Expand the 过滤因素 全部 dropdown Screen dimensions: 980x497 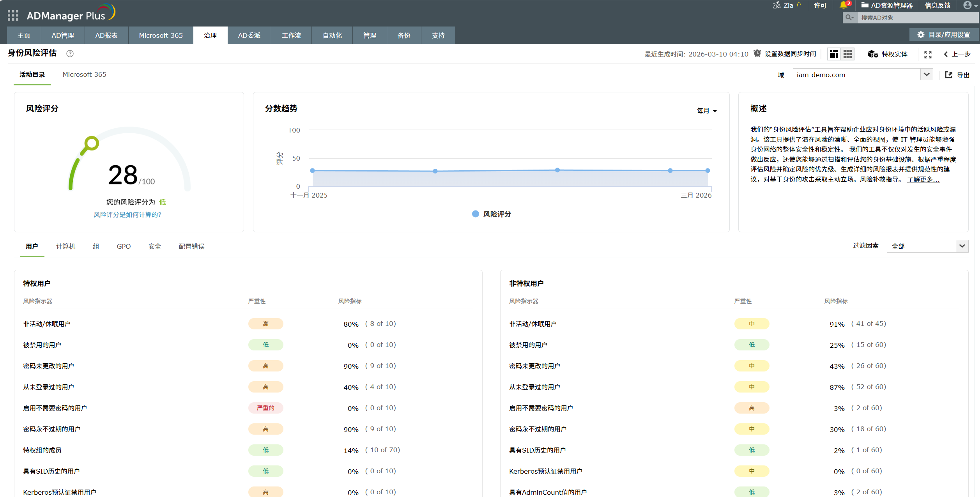click(x=962, y=246)
